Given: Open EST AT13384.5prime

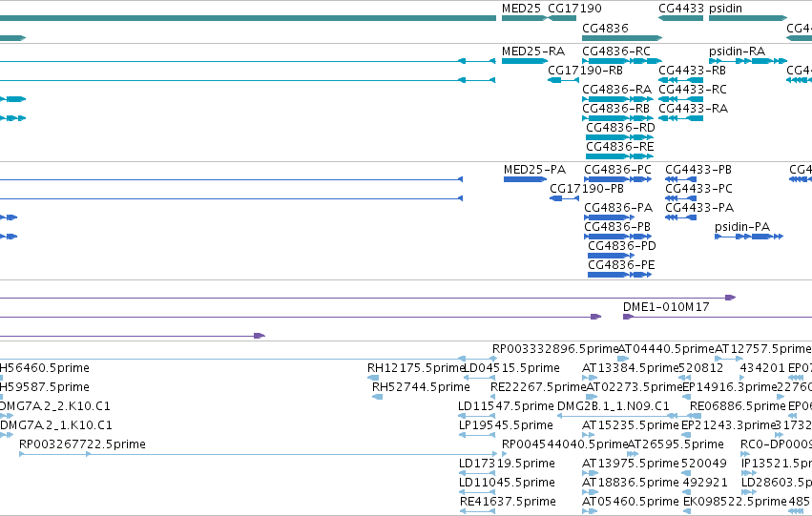Looking at the screenshot, I should pos(631,368).
